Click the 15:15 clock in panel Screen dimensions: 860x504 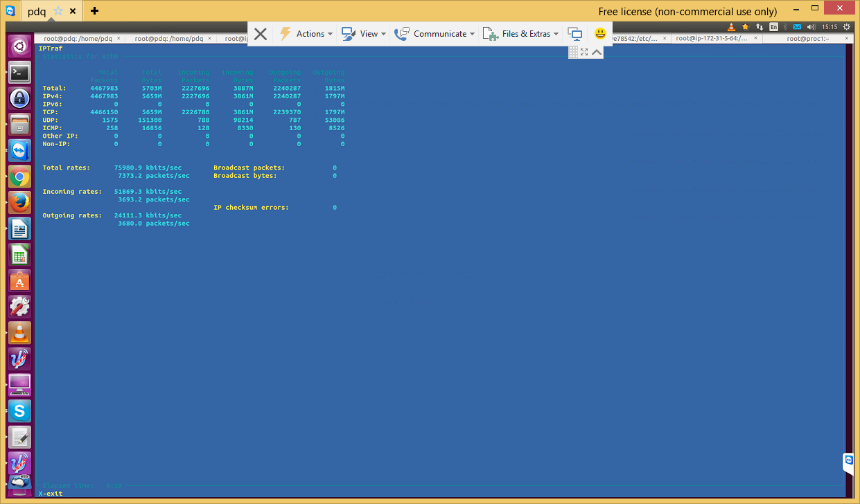click(830, 27)
